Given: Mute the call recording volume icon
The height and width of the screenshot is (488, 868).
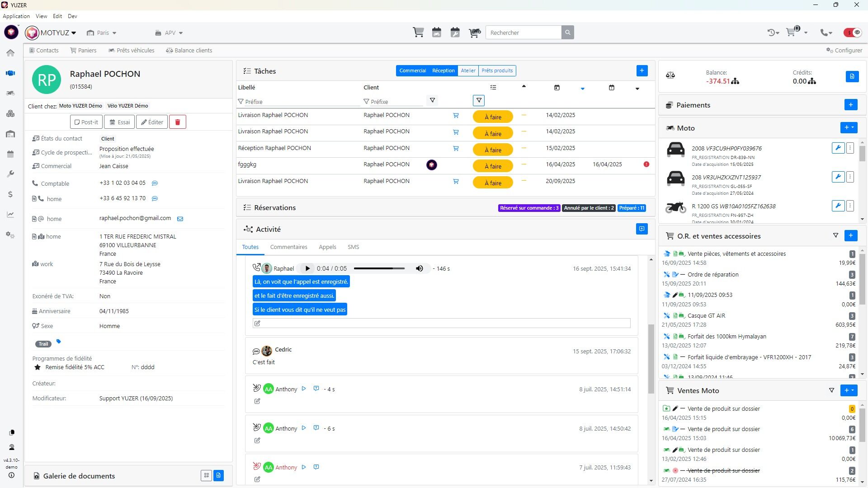Looking at the screenshot, I should point(420,268).
